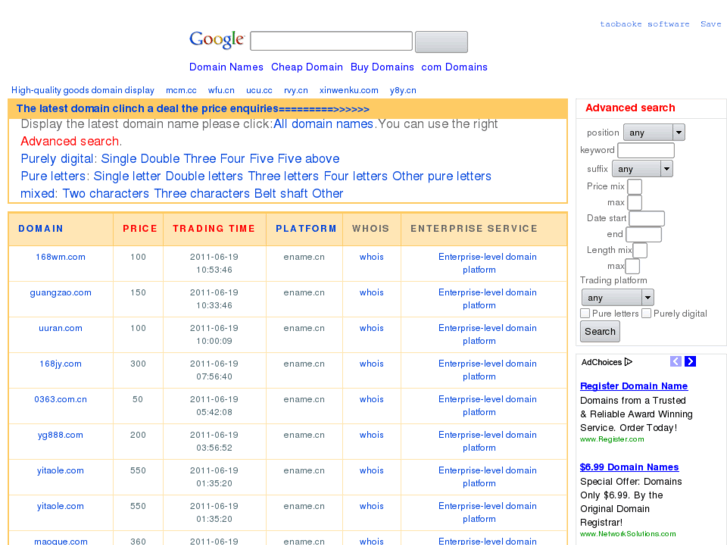Screen dimensions: 727x545
Task: Click the red Advanced search link in notice
Action: coord(70,141)
